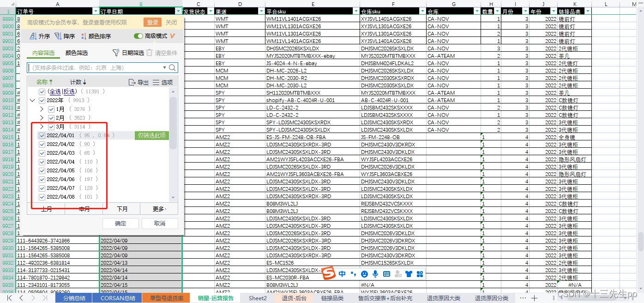This screenshot has width=644, height=303.
Task: Open the CORSAN总结 sheet tab
Action: tap(117, 298)
